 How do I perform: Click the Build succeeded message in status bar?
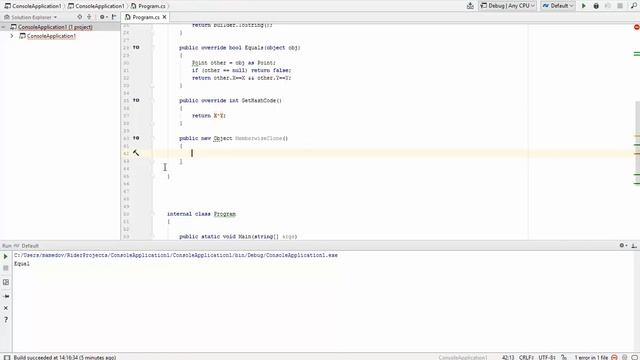pyautogui.click(x=64, y=357)
